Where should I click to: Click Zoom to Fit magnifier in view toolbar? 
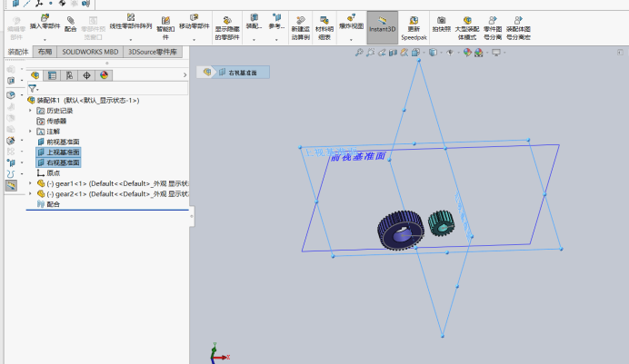click(x=359, y=53)
